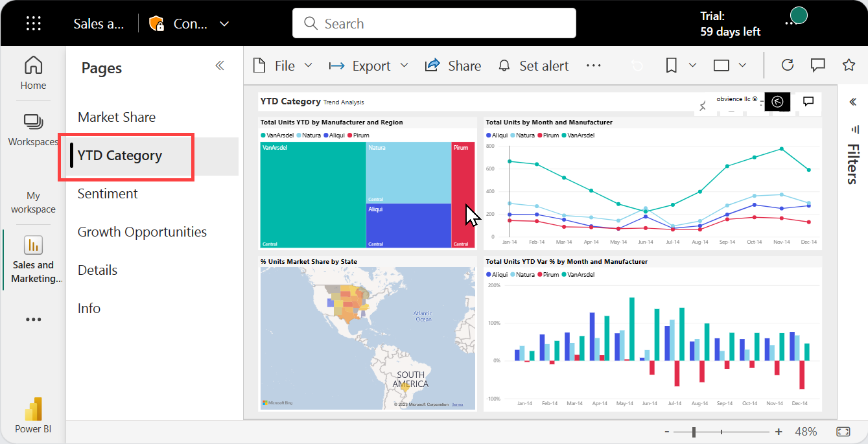Open comments for the report
Viewport: 868px width, 444px height.
pos(818,65)
